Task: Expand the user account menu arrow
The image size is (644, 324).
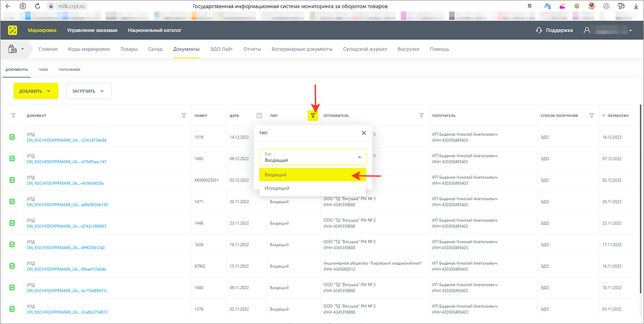Action: pyautogui.click(x=631, y=31)
